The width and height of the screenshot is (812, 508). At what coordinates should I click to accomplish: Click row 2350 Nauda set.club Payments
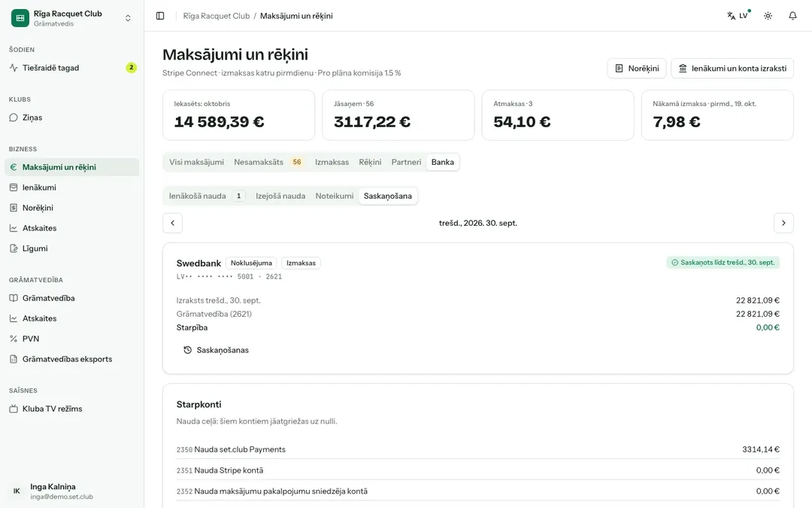pyautogui.click(x=478, y=449)
